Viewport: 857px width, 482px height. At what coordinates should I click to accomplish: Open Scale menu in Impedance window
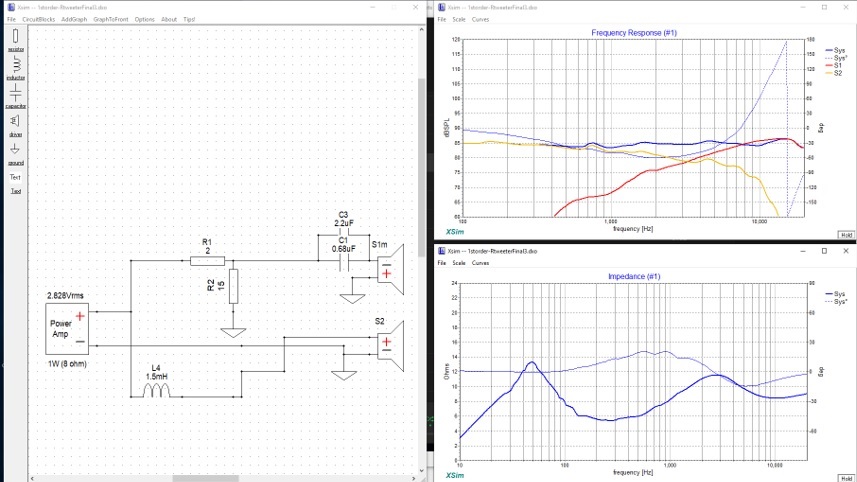[459, 263]
